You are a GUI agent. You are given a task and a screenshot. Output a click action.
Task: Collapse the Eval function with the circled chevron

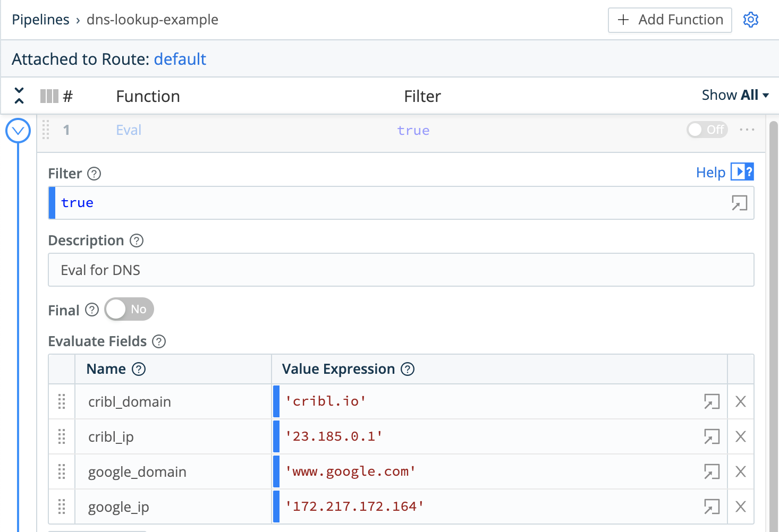[x=18, y=130]
